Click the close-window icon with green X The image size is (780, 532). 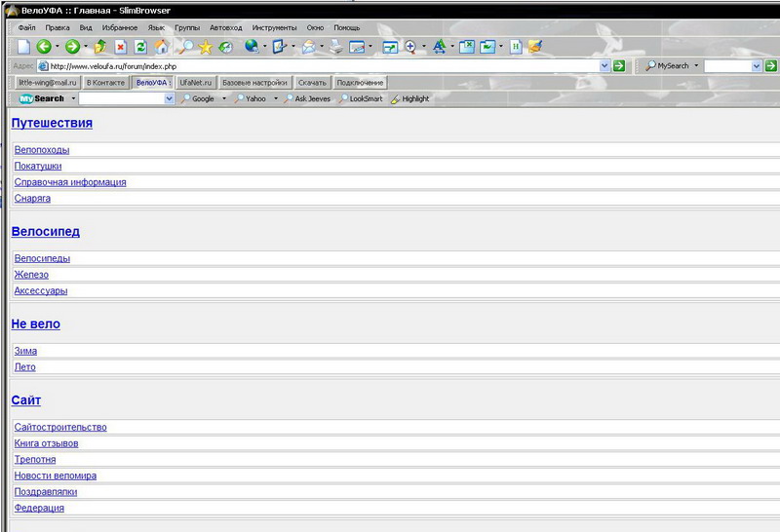point(467,47)
